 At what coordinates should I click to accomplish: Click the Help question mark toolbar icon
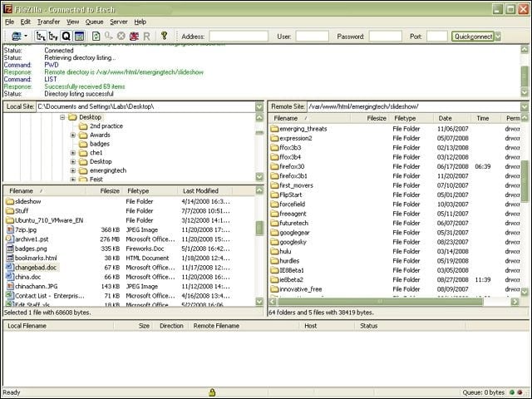click(x=165, y=36)
